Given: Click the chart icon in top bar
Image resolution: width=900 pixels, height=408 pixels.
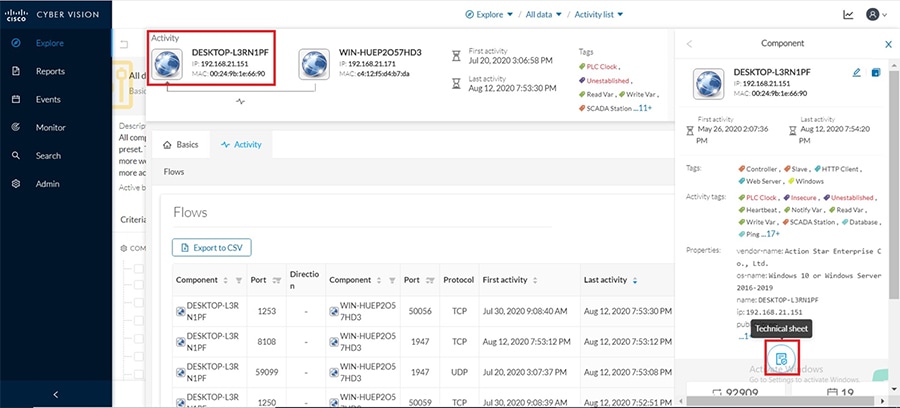Looking at the screenshot, I should [848, 14].
